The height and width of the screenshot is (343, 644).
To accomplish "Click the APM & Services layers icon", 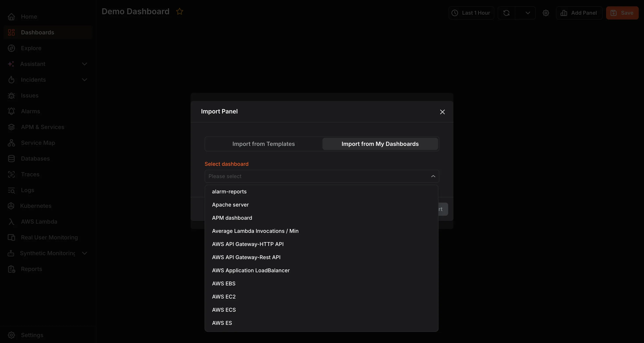I will pyautogui.click(x=11, y=127).
